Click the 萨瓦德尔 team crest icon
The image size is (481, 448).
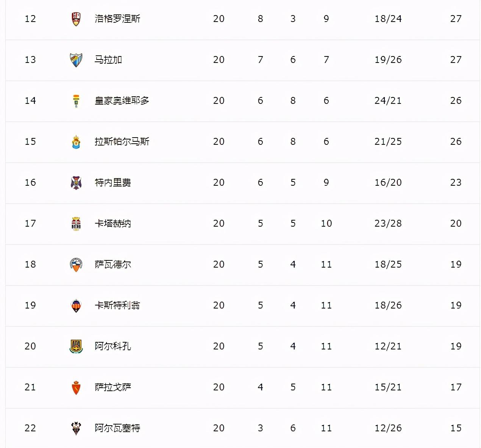tap(76, 265)
